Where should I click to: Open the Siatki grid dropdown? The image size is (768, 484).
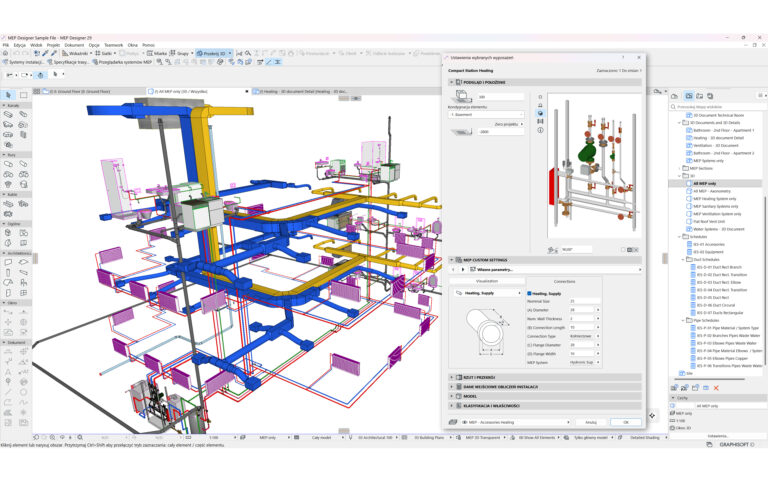[x=105, y=53]
